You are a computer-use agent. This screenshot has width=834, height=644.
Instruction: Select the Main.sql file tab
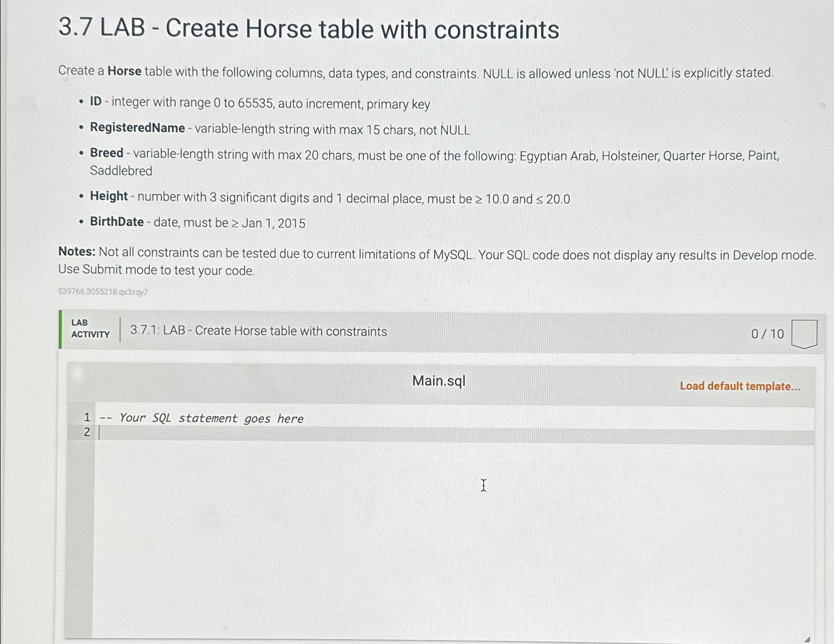[x=439, y=381]
